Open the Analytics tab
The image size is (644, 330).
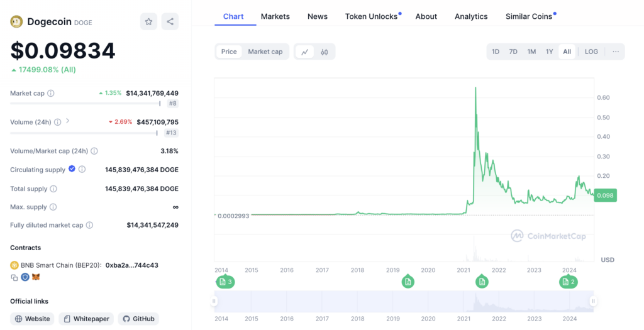[x=471, y=16]
